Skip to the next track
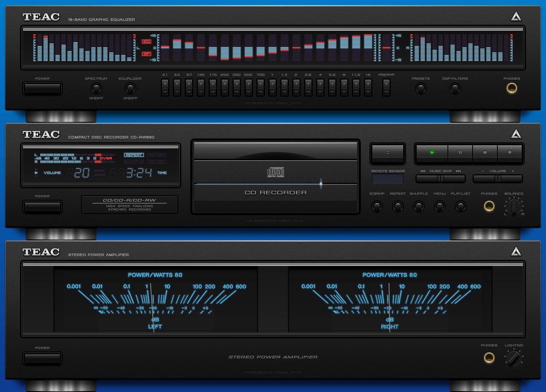Viewport: 546px width, 392px height. tap(453, 179)
